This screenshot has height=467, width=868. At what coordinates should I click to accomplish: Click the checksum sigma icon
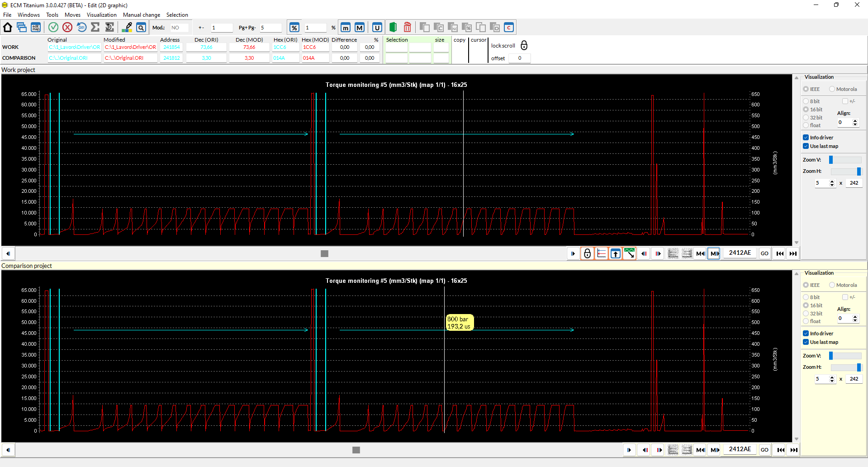tap(95, 28)
